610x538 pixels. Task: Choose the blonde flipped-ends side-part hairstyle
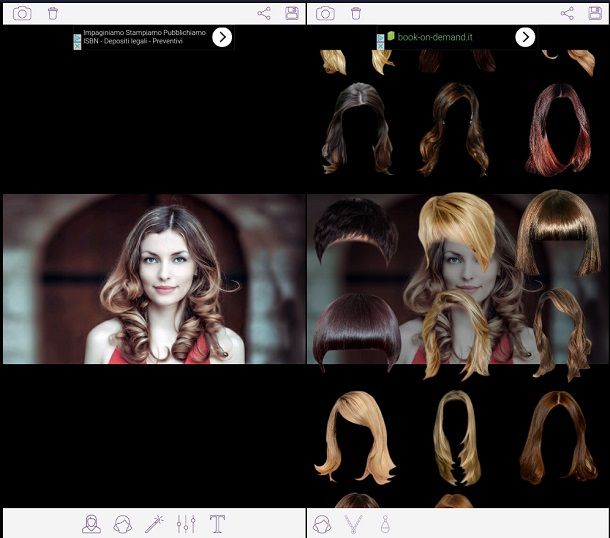click(355, 436)
